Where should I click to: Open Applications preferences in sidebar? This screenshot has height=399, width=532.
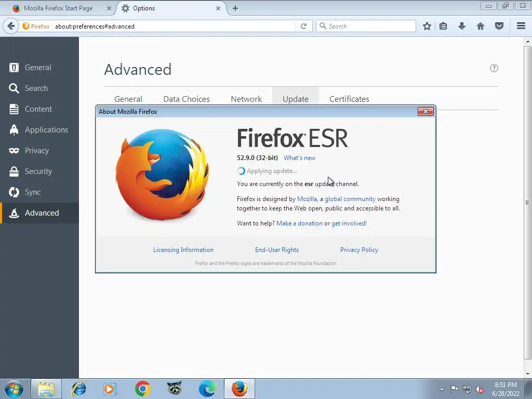click(39, 129)
